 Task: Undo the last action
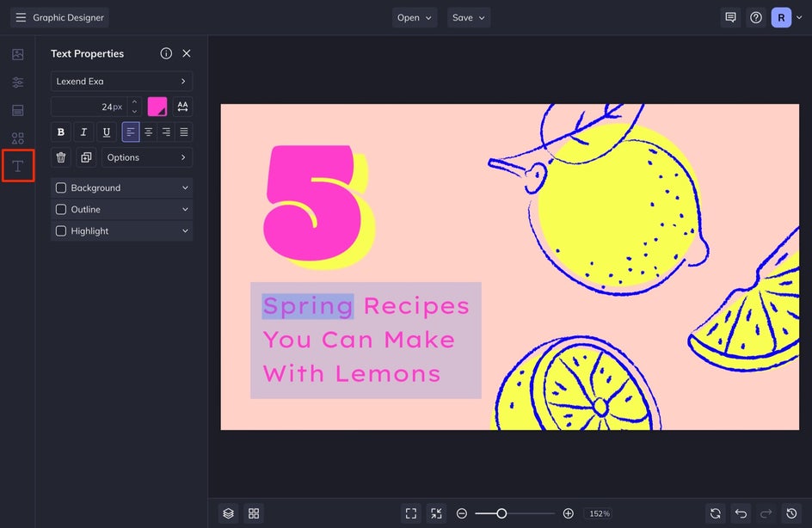pos(741,513)
